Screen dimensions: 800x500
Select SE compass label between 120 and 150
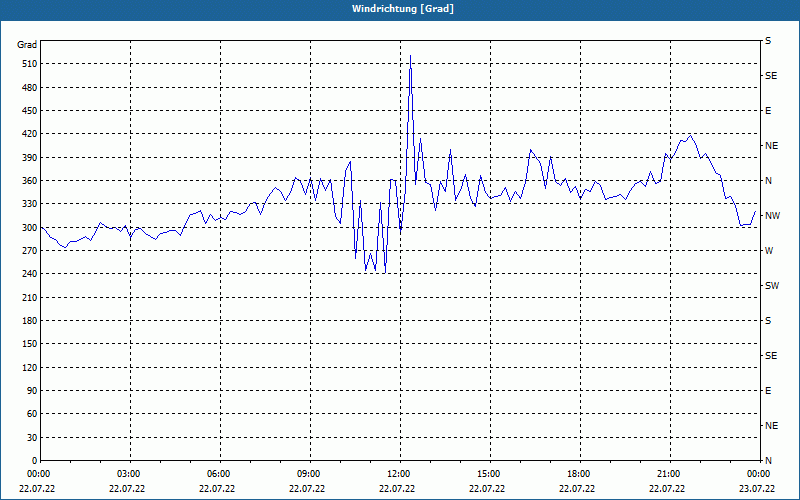point(771,356)
